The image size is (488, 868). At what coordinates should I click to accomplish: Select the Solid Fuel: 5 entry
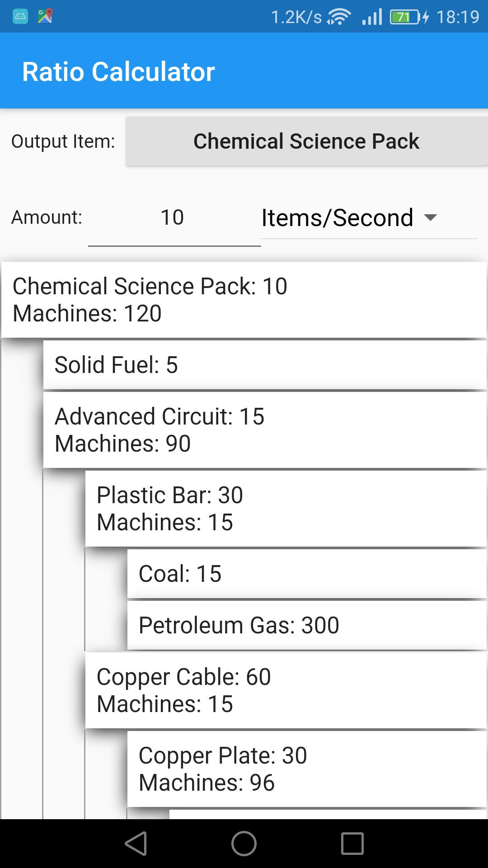tap(265, 365)
